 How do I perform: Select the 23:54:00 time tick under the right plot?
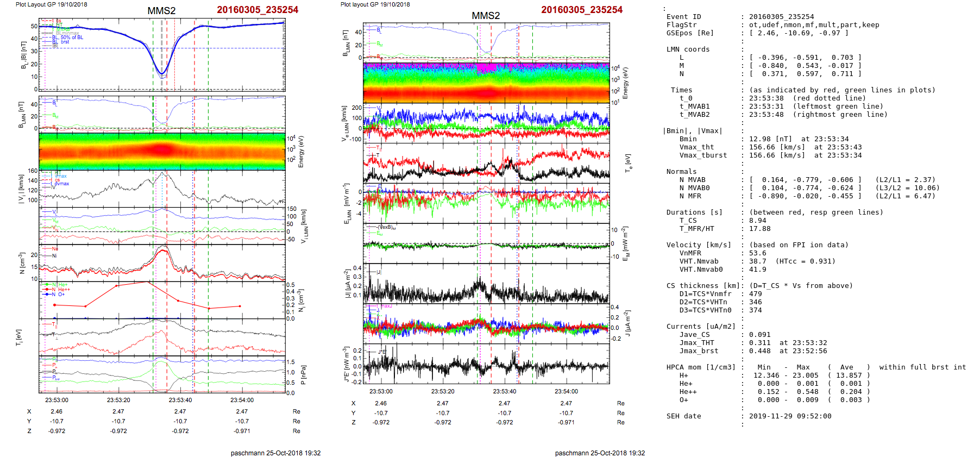coord(566,391)
